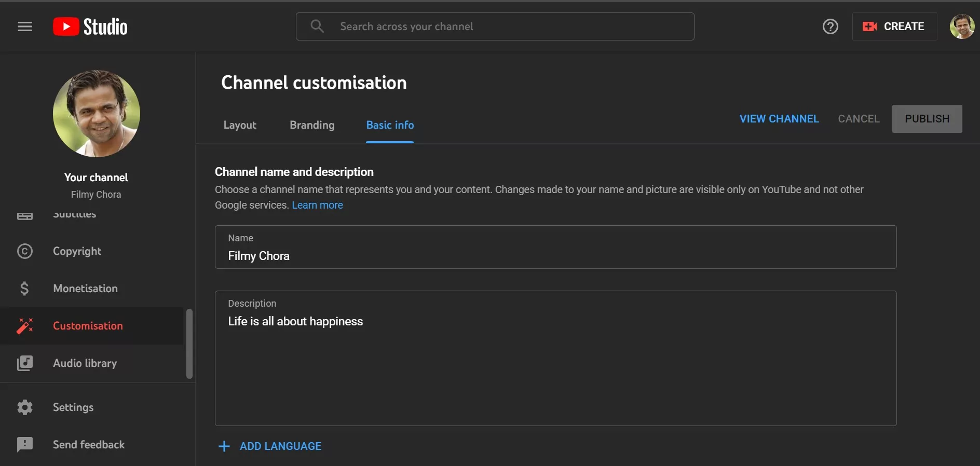Switch to the Layout tab

(240, 125)
